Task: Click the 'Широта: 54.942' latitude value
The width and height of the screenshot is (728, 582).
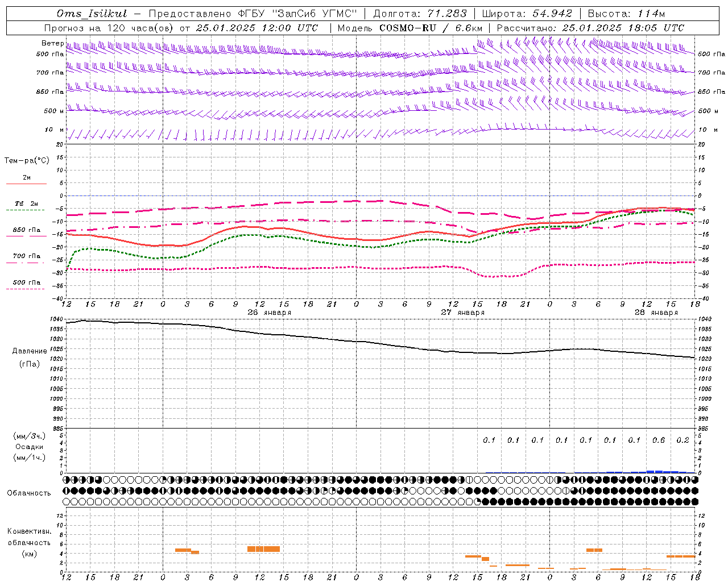Action: click(x=527, y=14)
